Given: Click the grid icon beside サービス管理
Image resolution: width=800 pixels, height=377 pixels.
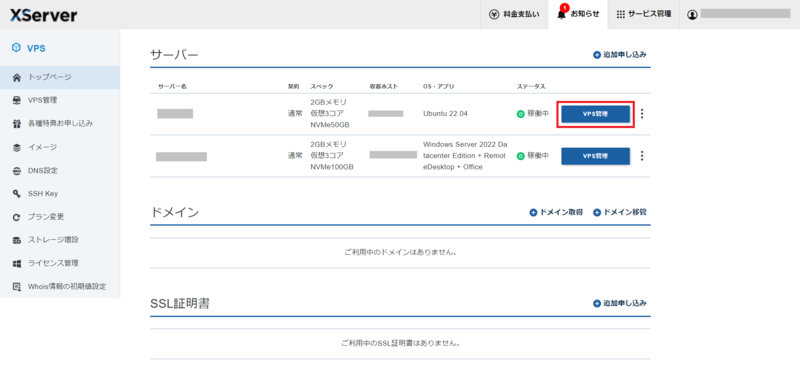Looking at the screenshot, I should coord(620,15).
